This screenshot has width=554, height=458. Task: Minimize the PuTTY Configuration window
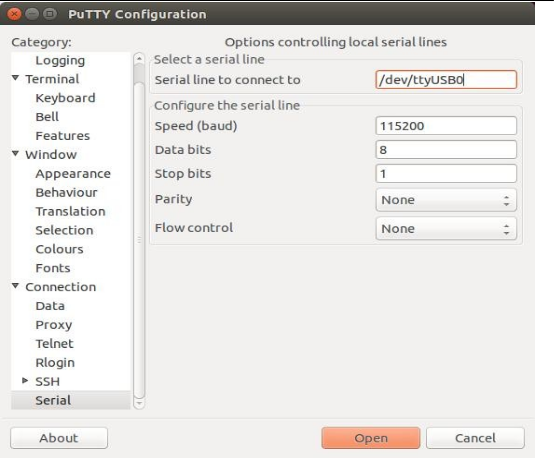(32, 14)
